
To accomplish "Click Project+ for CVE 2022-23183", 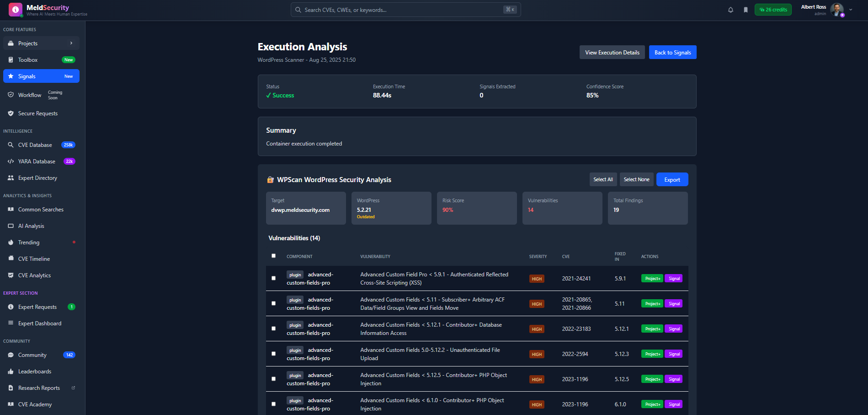I will [652, 329].
